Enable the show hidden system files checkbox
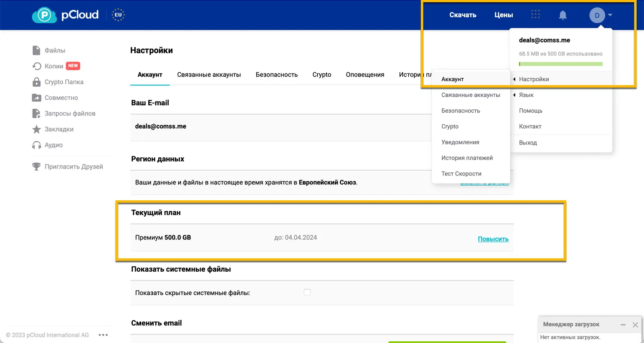The image size is (644, 343). [x=307, y=292]
